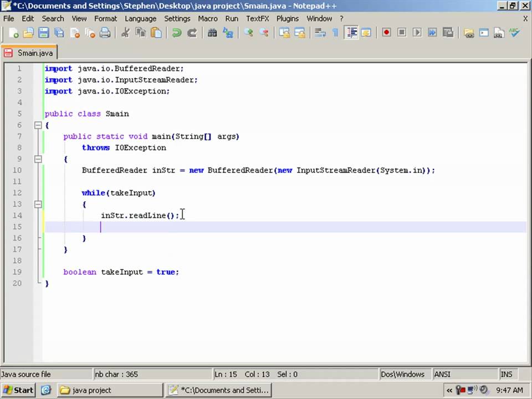Click the 9:47 AM taskbar clock
Viewport: 532px width, 399px height.
point(509,390)
